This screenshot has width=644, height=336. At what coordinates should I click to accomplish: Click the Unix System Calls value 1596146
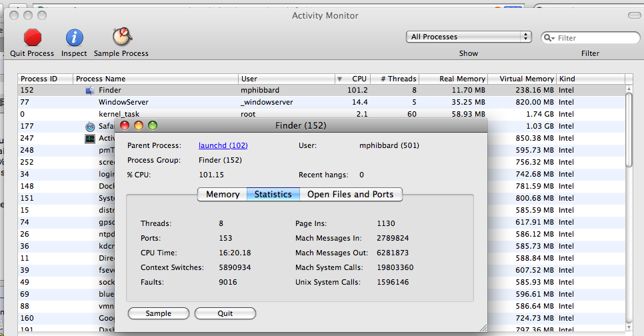pyautogui.click(x=393, y=283)
